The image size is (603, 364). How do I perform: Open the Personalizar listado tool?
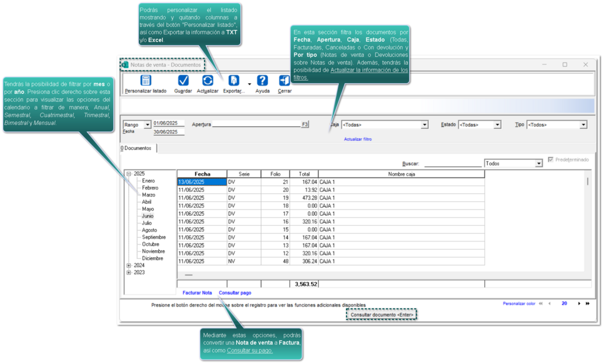(x=146, y=81)
